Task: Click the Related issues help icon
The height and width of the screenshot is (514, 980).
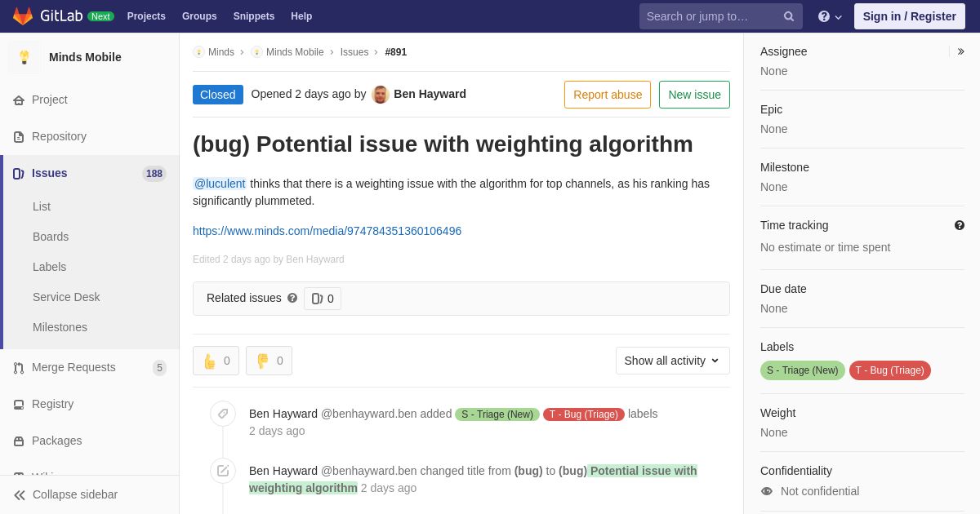Action: [292, 299]
